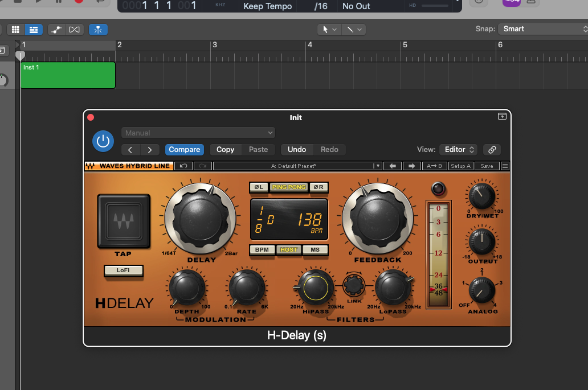Open the A: Default Preset menu arrow

click(x=377, y=166)
